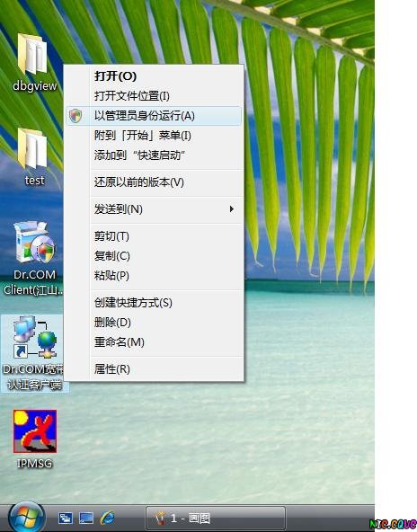This screenshot has height=532, width=417.
Task: Open the Windows Start orb
Action: pyautogui.click(x=26, y=518)
